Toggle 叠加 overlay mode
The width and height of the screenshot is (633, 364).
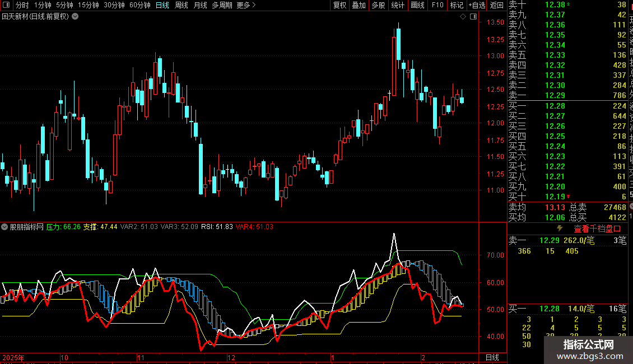[x=359, y=5]
